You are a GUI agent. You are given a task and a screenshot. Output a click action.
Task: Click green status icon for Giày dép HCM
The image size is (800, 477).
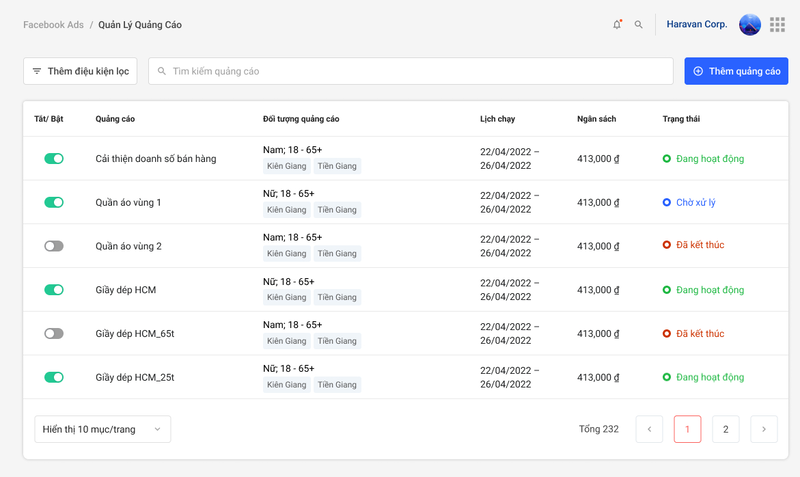point(667,290)
